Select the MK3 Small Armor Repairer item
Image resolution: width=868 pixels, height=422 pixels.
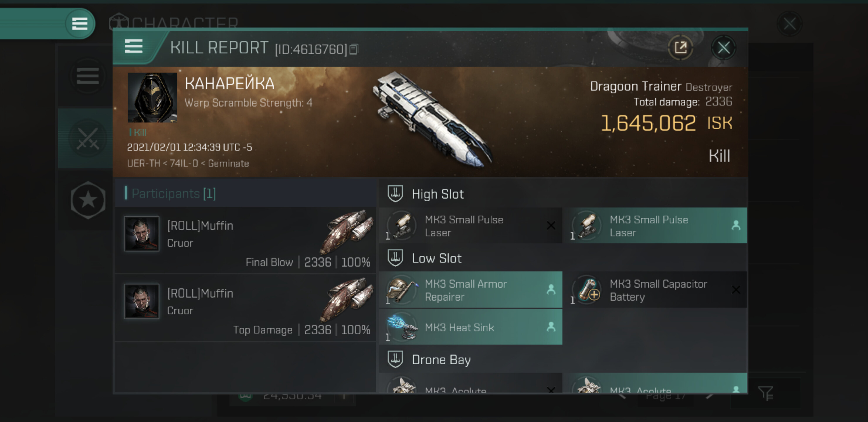[471, 290]
